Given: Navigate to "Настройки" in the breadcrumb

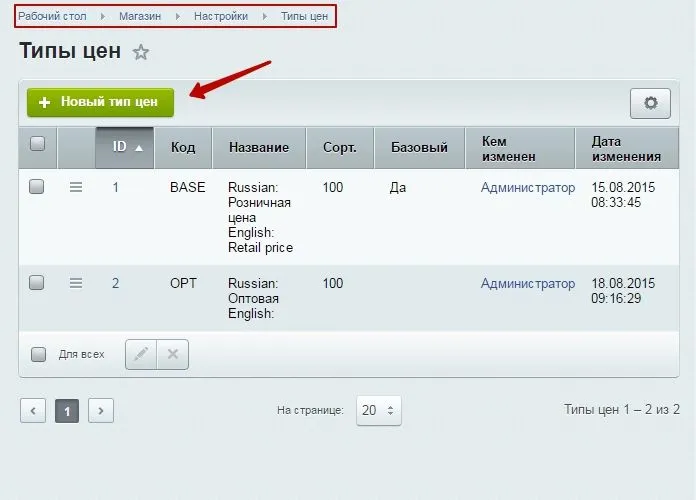Looking at the screenshot, I should (x=221, y=16).
